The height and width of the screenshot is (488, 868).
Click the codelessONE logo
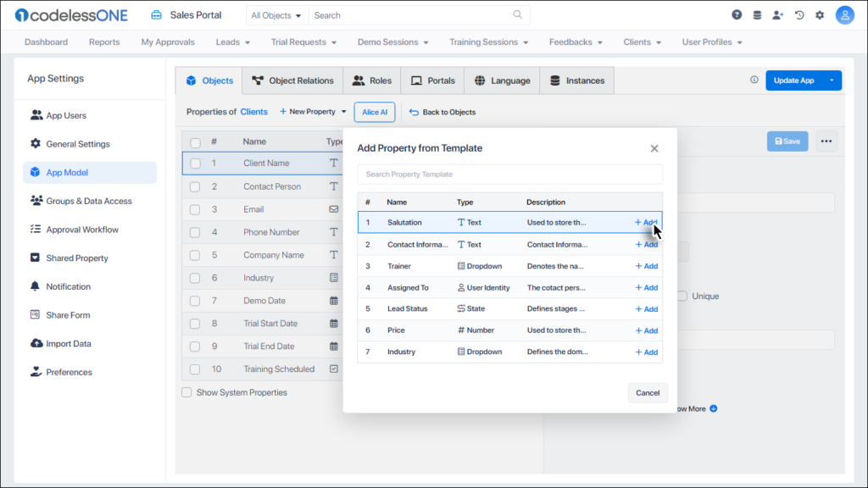coord(71,15)
